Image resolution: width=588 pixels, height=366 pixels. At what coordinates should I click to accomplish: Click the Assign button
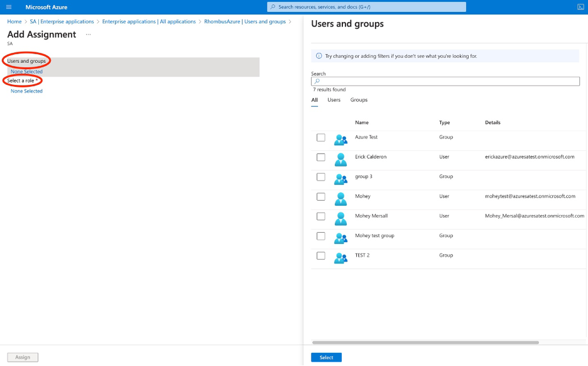23,357
